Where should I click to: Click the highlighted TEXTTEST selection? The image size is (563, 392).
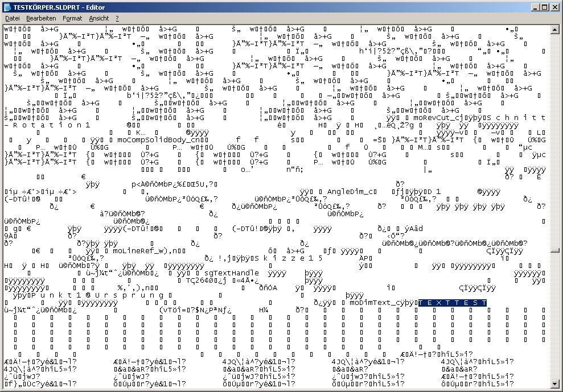[x=453, y=303]
